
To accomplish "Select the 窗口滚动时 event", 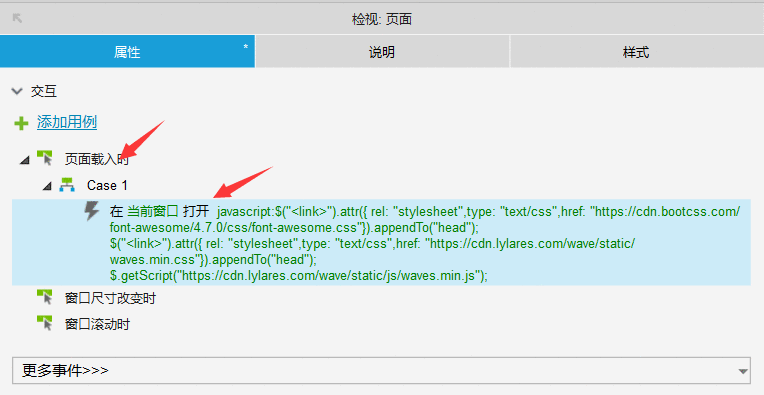I will click(x=97, y=324).
